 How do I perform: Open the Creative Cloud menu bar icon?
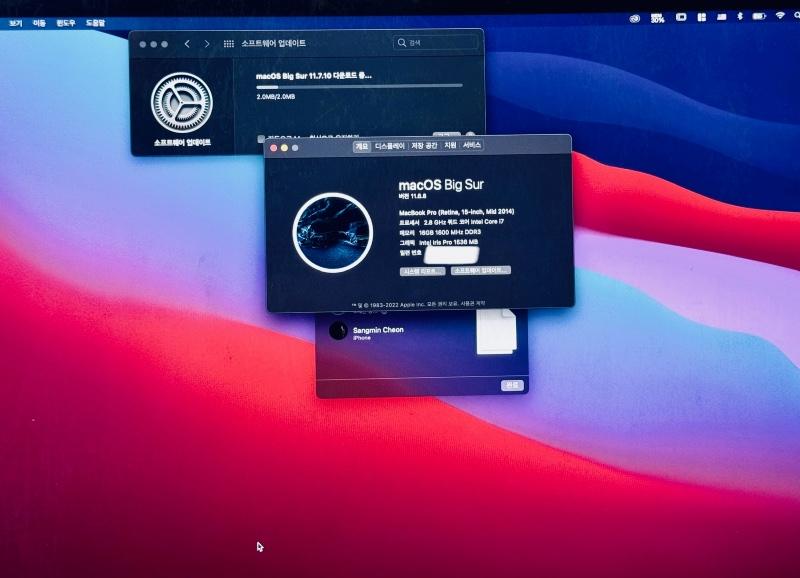point(635,18)
